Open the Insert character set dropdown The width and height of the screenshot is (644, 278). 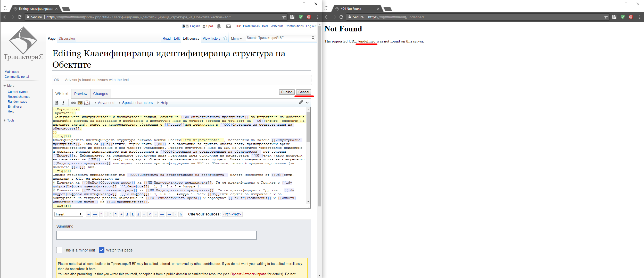pos(69,214)
